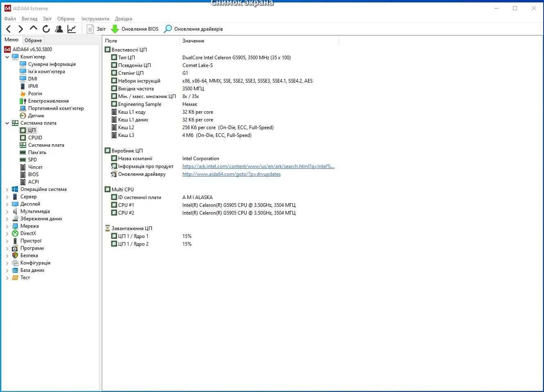Open the BIOS tree item
The height and width of the screenshot is (392, 544).
(x=34, y=175)
